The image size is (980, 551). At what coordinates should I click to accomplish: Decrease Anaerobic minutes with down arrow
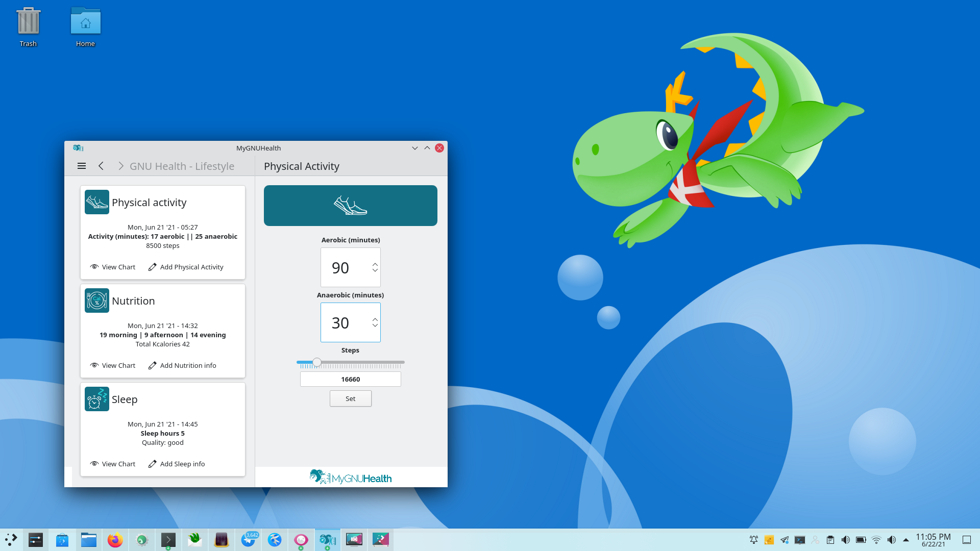coord(375,325)
